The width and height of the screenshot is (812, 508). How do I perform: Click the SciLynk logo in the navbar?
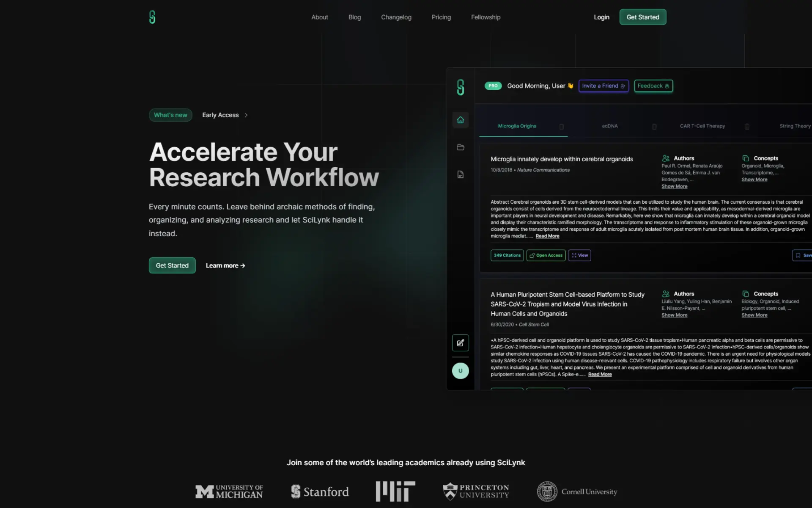(x=152, y=17)
